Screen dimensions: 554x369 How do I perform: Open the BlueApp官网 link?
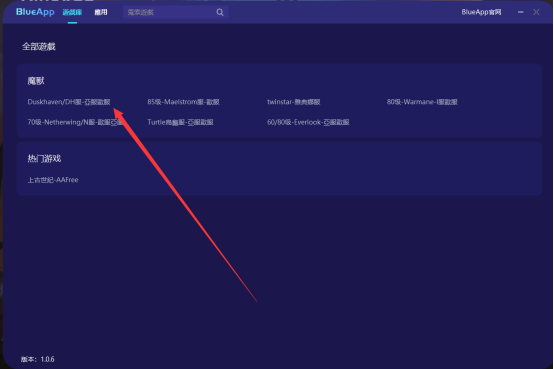(481, 12)
